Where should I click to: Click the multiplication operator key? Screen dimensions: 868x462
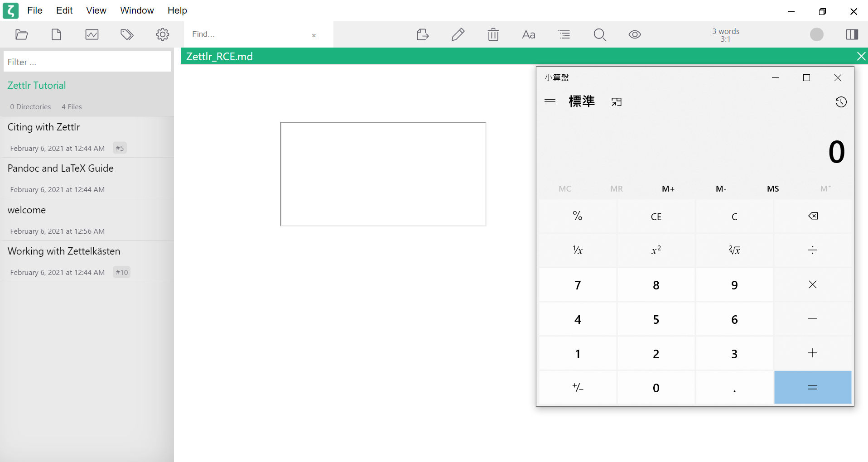click(x=813, y=284)
